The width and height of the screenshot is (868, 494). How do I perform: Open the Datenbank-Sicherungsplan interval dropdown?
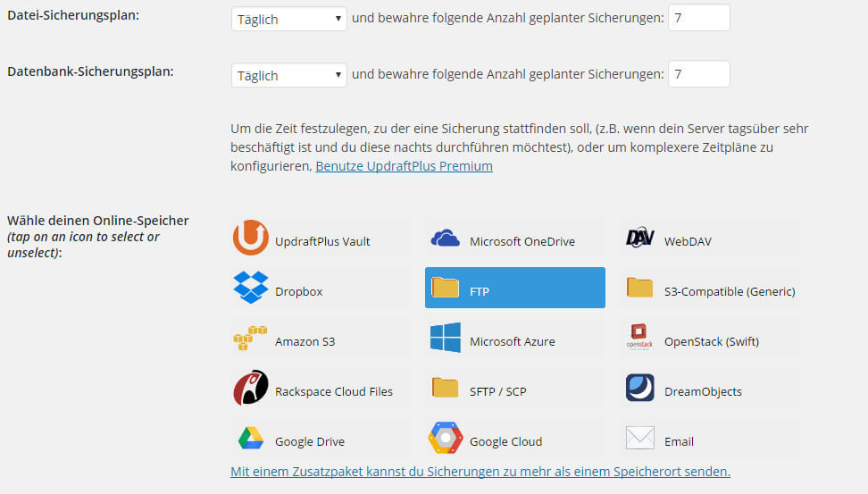pos(289,75)
